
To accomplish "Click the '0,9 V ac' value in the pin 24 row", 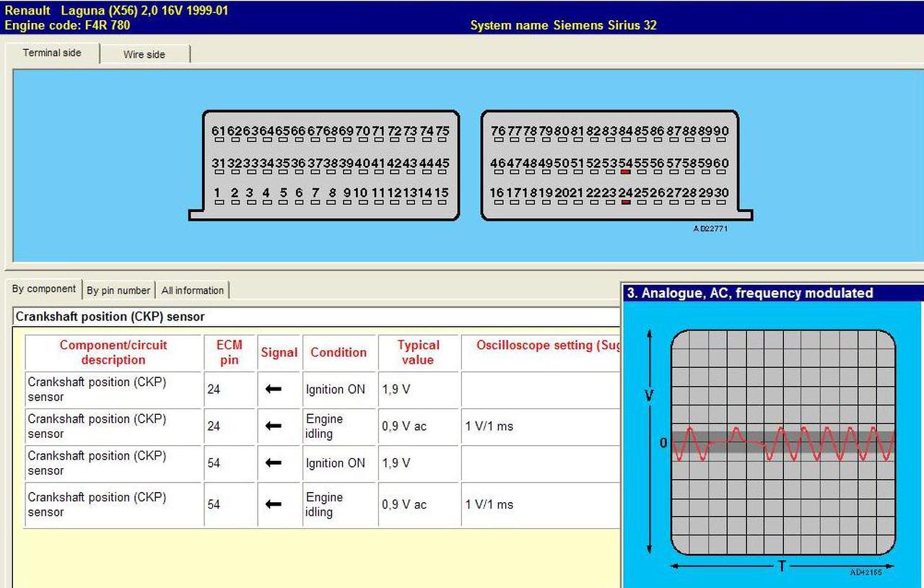I will (x=404, y=426).
